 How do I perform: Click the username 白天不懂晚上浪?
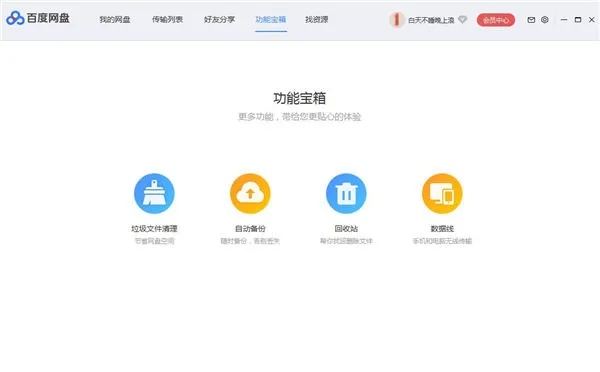(x=431, y=20)
